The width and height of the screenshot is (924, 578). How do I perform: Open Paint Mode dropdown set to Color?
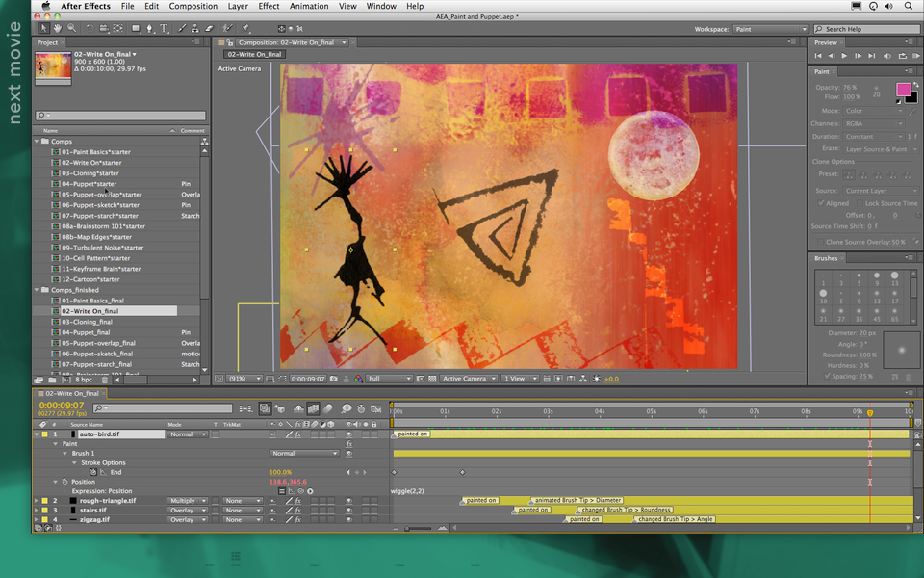tap(873, 111)
